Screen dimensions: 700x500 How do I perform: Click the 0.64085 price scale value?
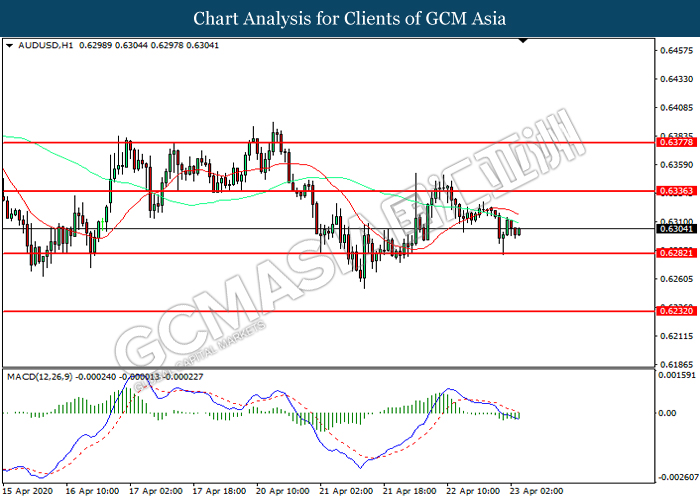coord(676,108)
